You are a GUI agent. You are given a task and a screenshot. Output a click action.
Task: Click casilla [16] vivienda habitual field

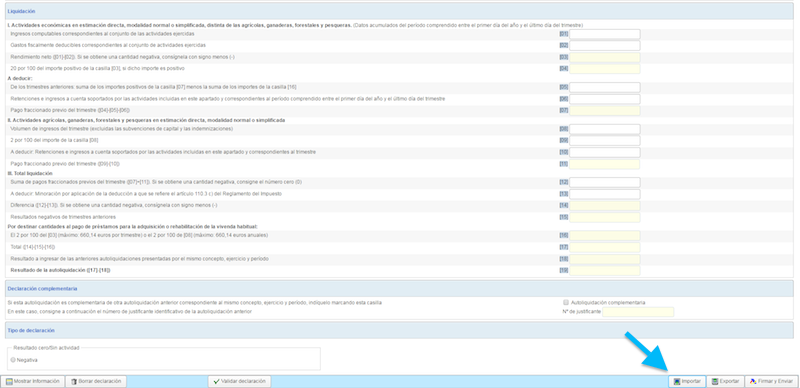click(605, 235)
